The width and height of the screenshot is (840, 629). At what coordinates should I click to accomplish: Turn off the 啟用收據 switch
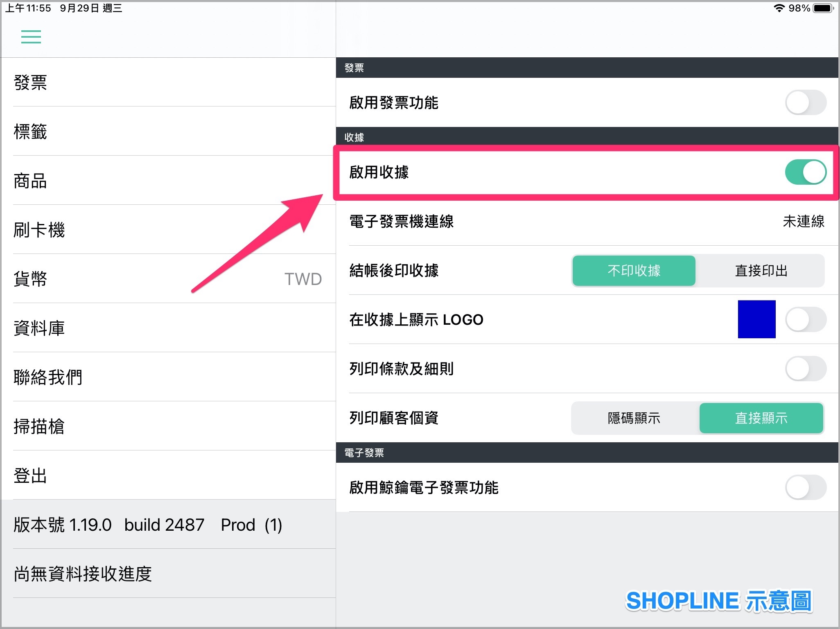pos(805,172)
